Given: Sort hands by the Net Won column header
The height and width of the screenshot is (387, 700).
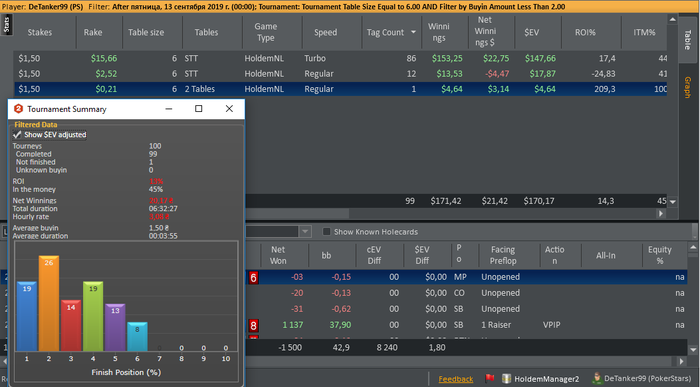Looking at the screenshot, I should point(278,255).
